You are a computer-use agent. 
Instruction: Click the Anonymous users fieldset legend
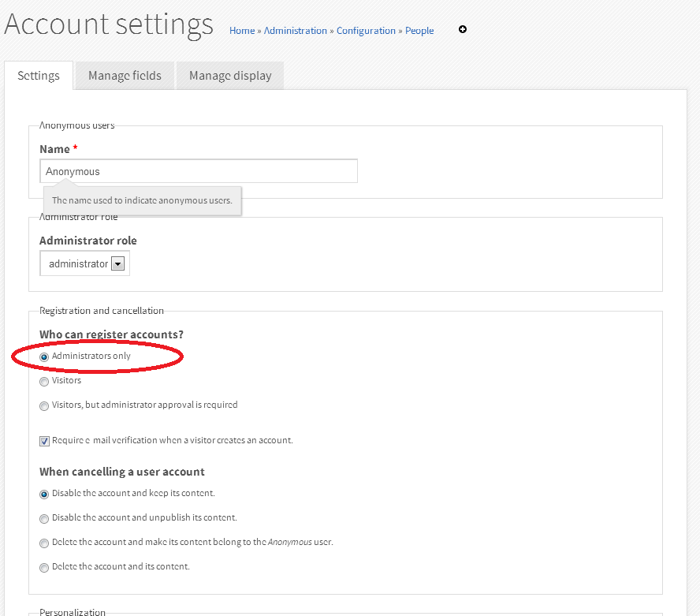click(76, 125)
